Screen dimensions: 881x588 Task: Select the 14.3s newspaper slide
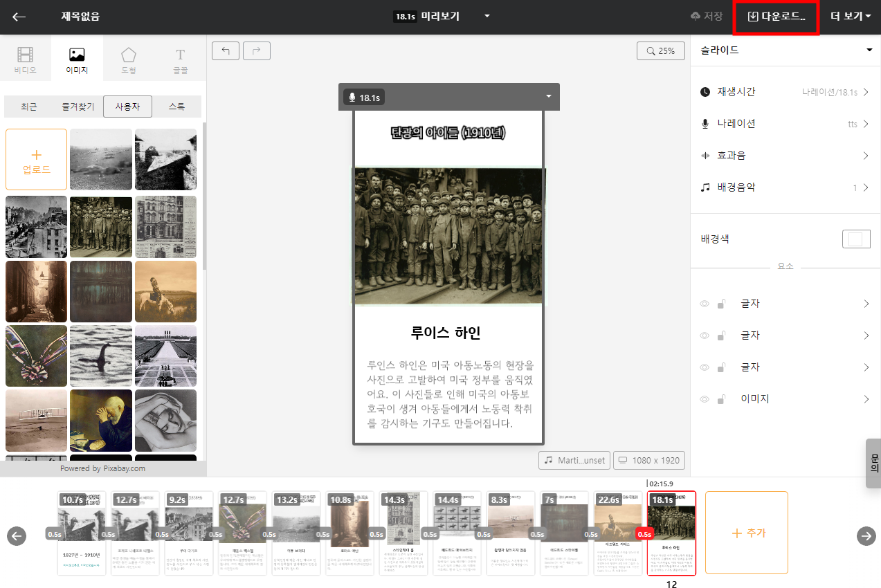point(403,533)
